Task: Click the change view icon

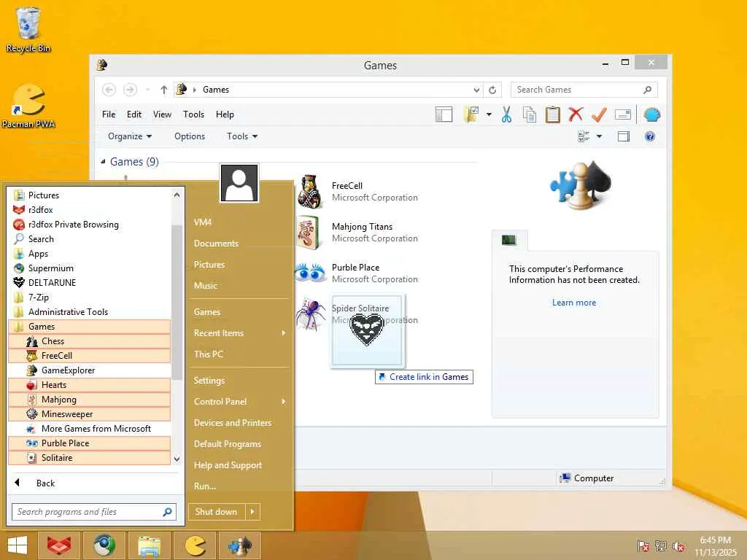Action: pyautogui.click(x=584, y=136)
